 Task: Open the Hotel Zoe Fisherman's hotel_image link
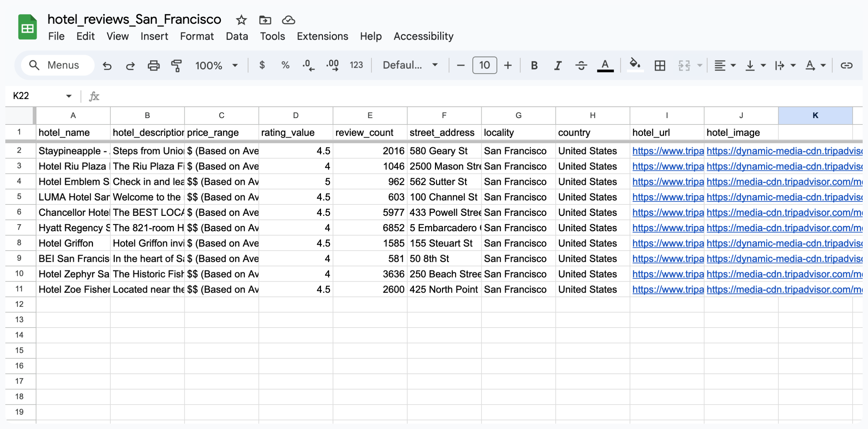click(x=784, y=289)
